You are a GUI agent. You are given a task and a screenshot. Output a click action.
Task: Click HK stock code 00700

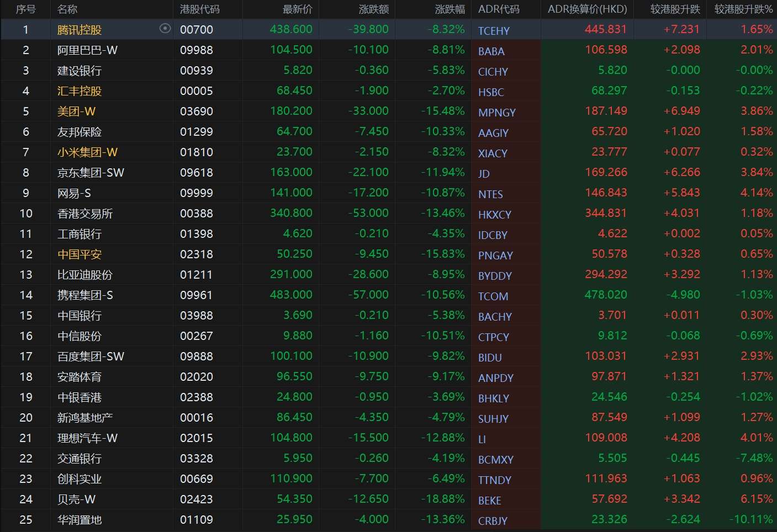pos(197,30)
